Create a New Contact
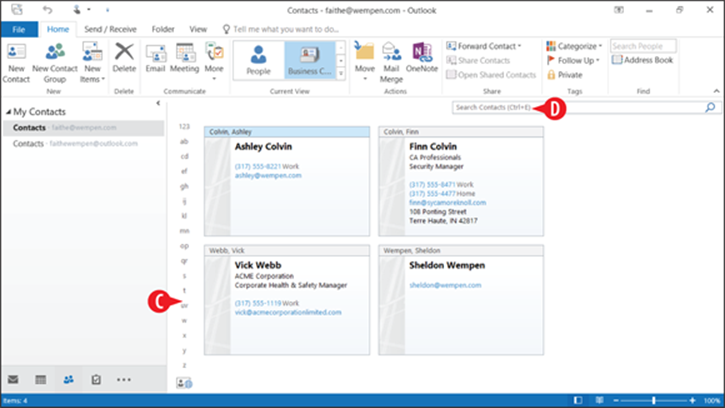Image resolution: width=725 pixels, height=408 pixels. click(x=16, y=63)
